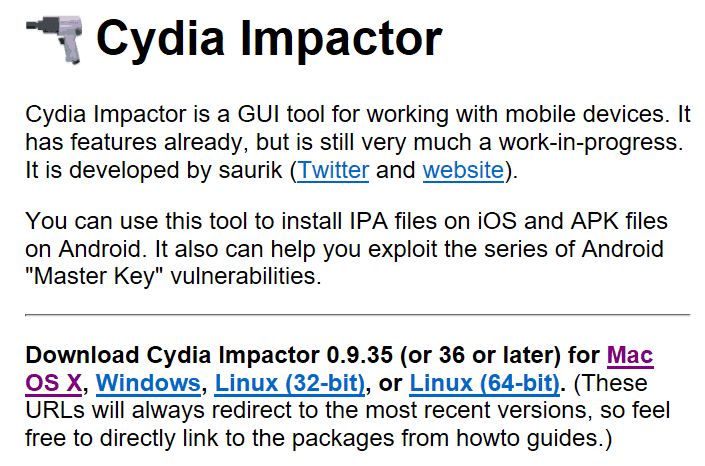Visit saurik's website link
The height and width of the screenshot is (466, 705).
(x=463, y=170)
